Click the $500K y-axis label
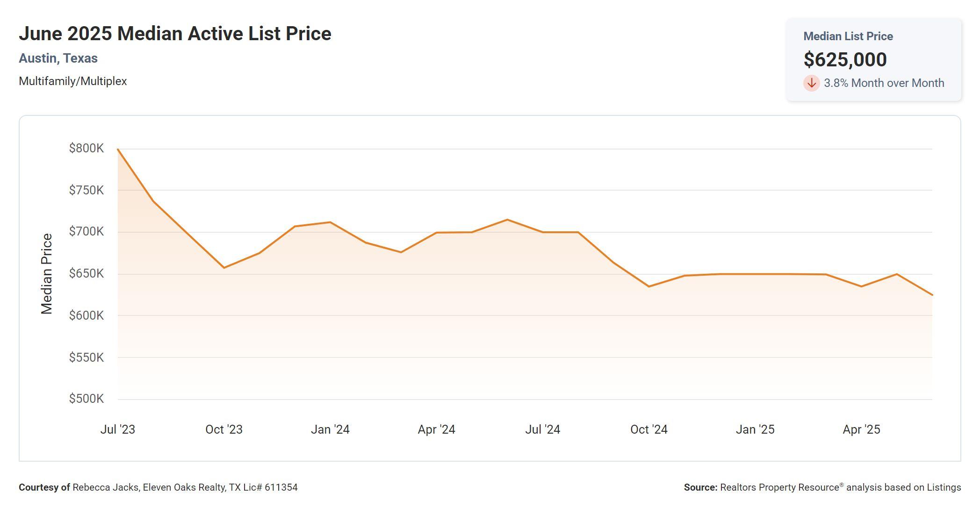Image resolution: width=980 pixels, height=514 pixels. (86, 399)
